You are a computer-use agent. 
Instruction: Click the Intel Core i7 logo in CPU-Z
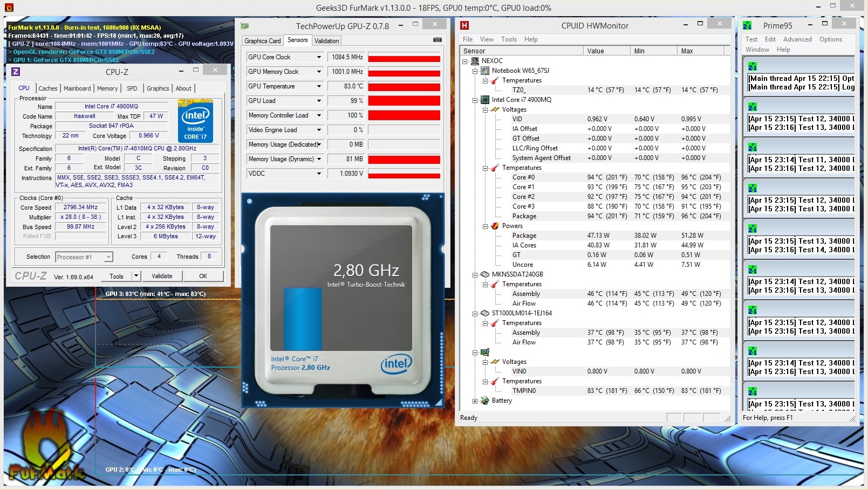(x=195, y=121)
